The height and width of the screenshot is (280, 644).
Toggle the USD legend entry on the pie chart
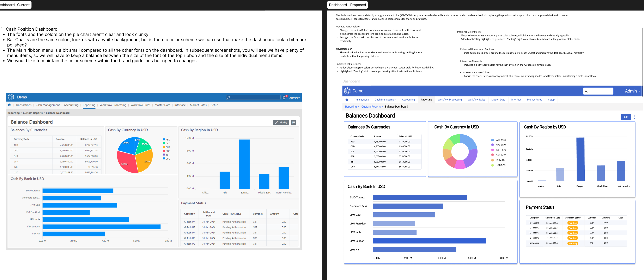(x=167, y=159)
